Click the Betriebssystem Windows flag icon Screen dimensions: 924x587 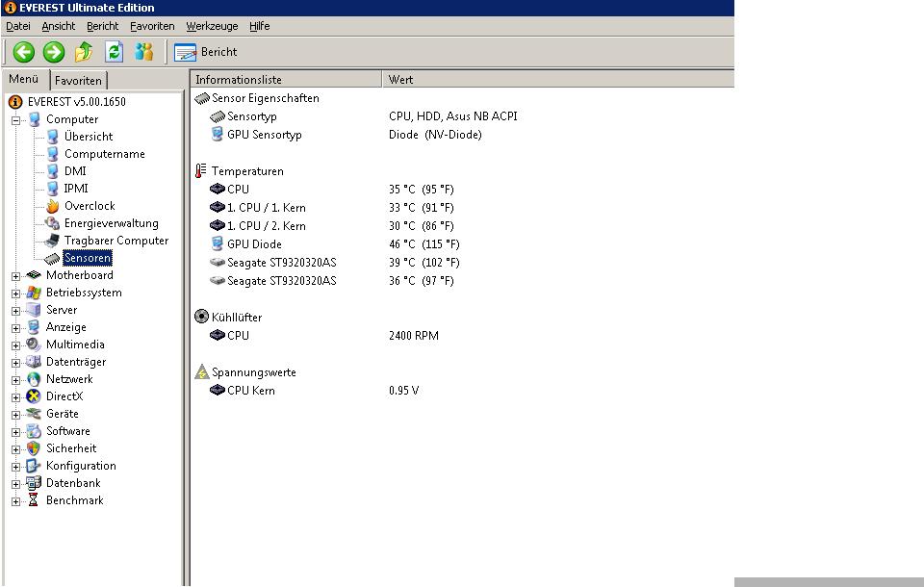[x=34, y=293]
